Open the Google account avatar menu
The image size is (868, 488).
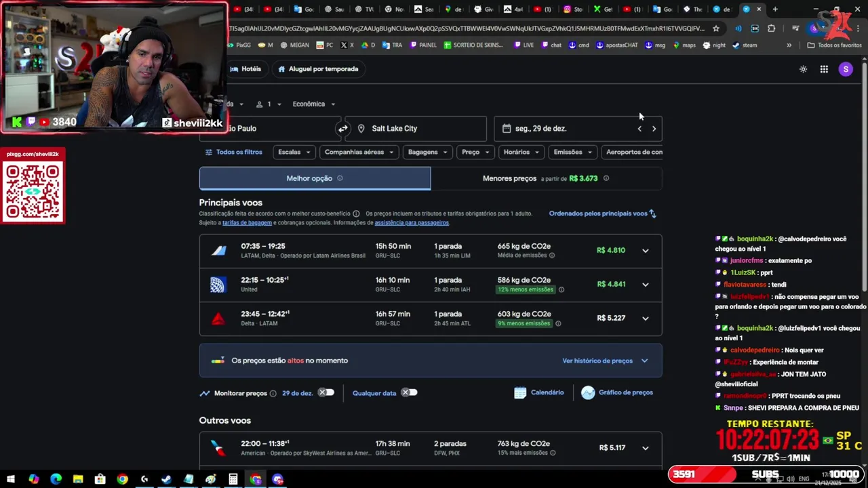click(x=845, y=69)
